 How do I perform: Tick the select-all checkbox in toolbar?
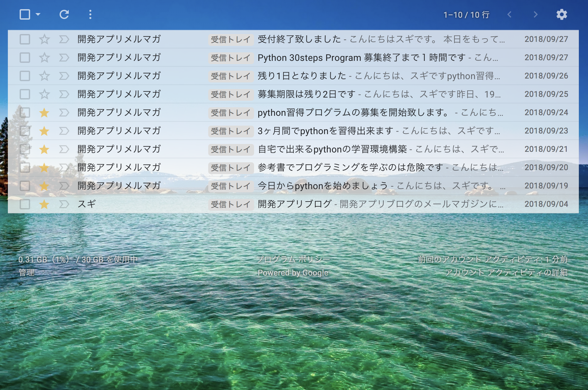click(x=25, y=14)
